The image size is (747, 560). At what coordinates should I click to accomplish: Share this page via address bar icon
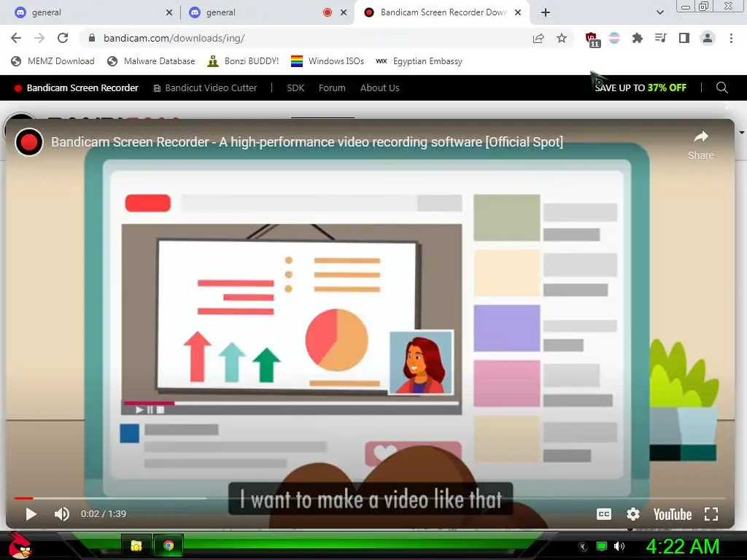538,38
